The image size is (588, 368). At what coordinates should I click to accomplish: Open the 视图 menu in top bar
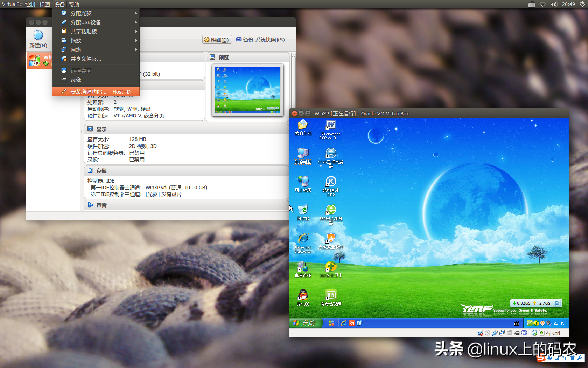[44, 4]
